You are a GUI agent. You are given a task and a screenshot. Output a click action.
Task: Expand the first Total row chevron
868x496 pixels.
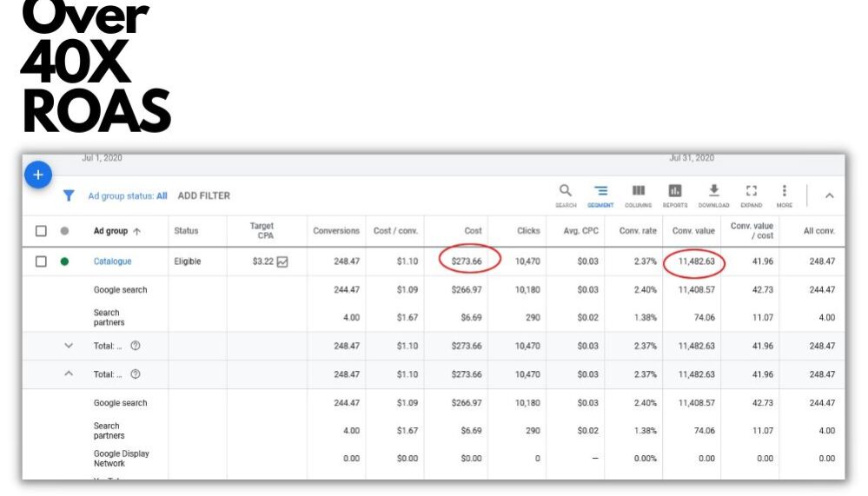(x=70, y=346)
